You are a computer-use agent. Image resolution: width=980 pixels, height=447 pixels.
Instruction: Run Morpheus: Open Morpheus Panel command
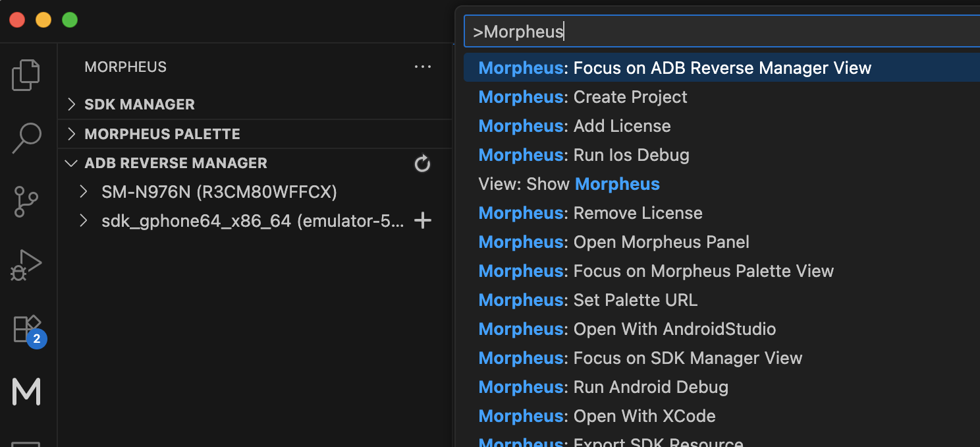pyautogui.click(x=722, y=242)
